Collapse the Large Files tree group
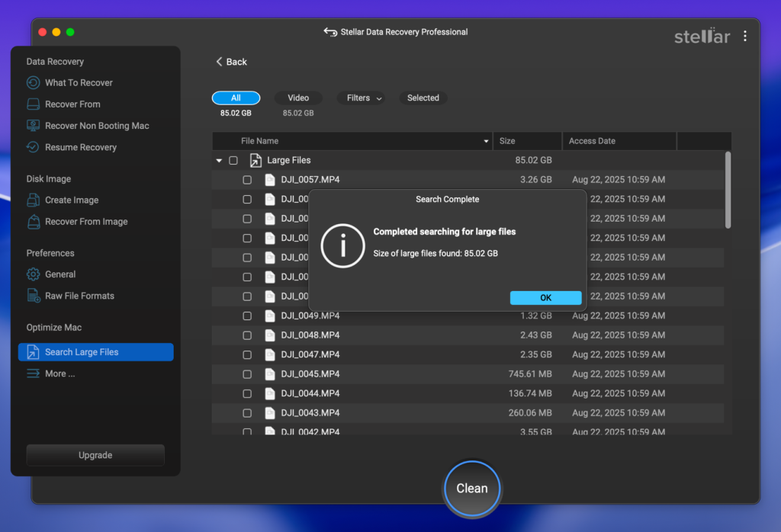 pyautogui.click(x=220, y=161)
